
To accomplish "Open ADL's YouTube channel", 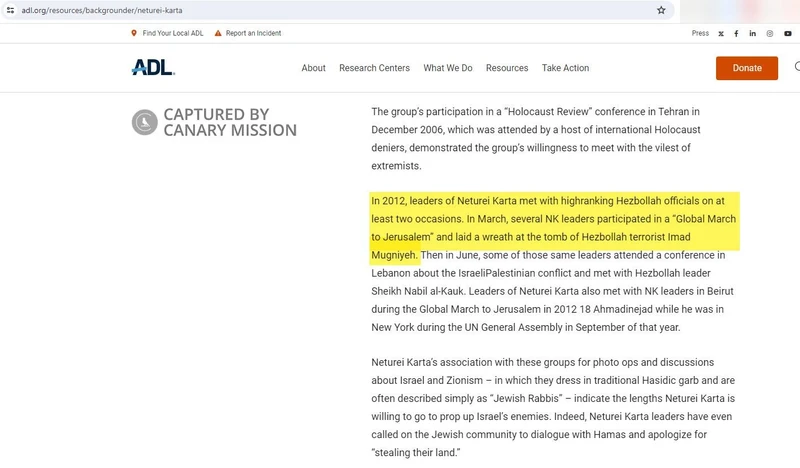I will point(787,33).
